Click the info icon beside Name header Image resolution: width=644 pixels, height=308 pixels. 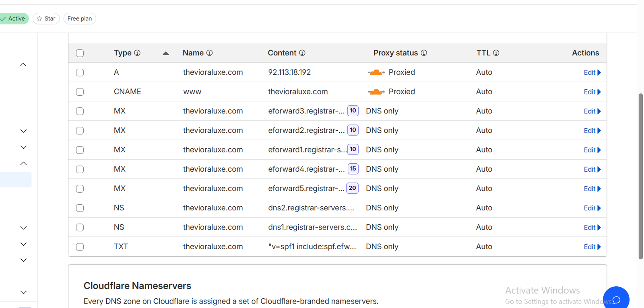coord(209,53)
